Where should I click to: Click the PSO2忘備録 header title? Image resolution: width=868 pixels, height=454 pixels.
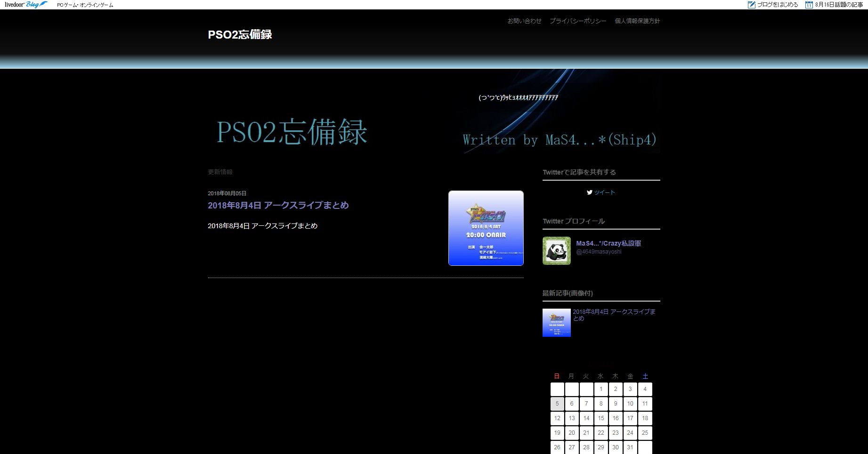240,34
